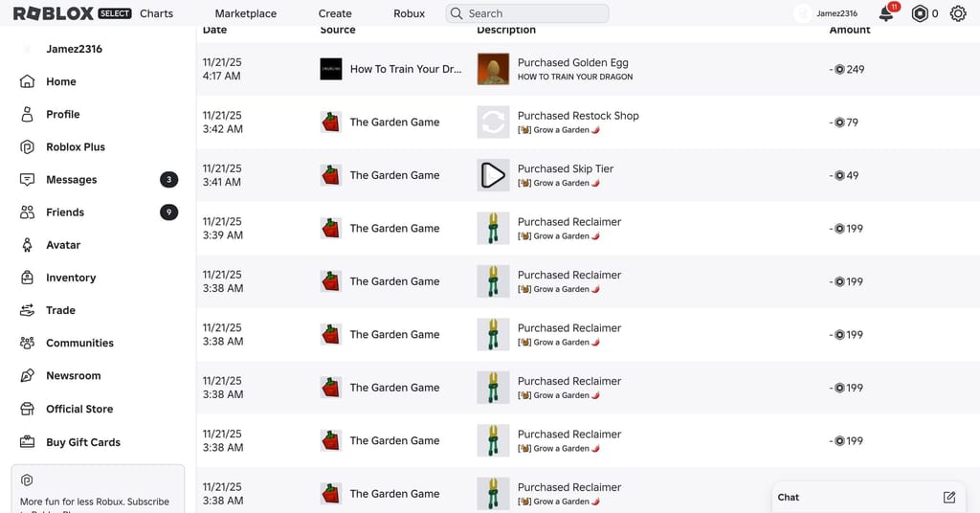The height and width of the screenshot is (513, 980).
Task: Open the Robux tab
Action: pyautogui.click(x=410, y=13)
